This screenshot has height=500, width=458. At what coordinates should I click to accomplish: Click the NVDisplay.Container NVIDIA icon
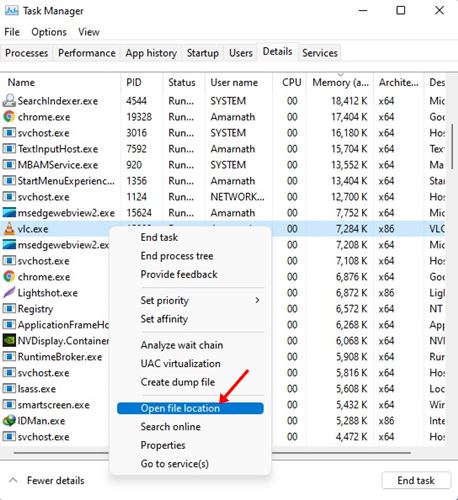(x=9, y=341)
